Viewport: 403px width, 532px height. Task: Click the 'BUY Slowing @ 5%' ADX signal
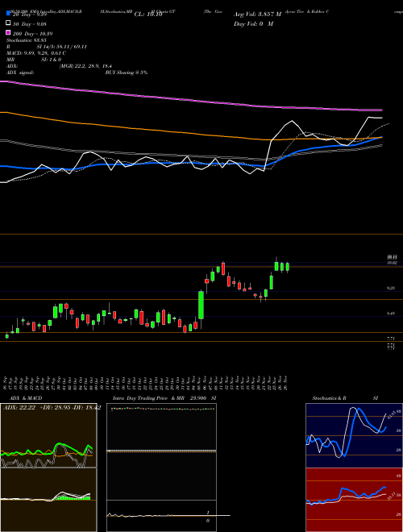127,73
